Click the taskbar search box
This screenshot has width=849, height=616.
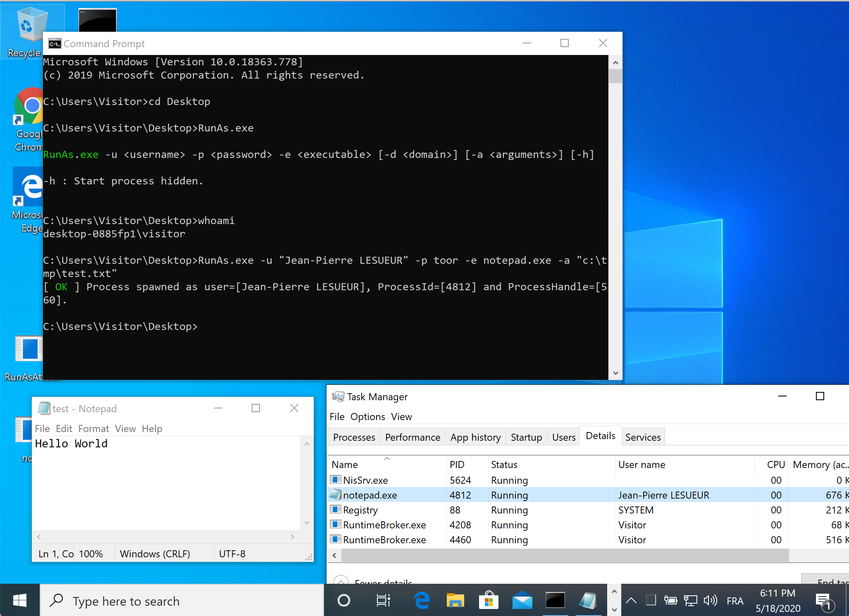(182, 600)
